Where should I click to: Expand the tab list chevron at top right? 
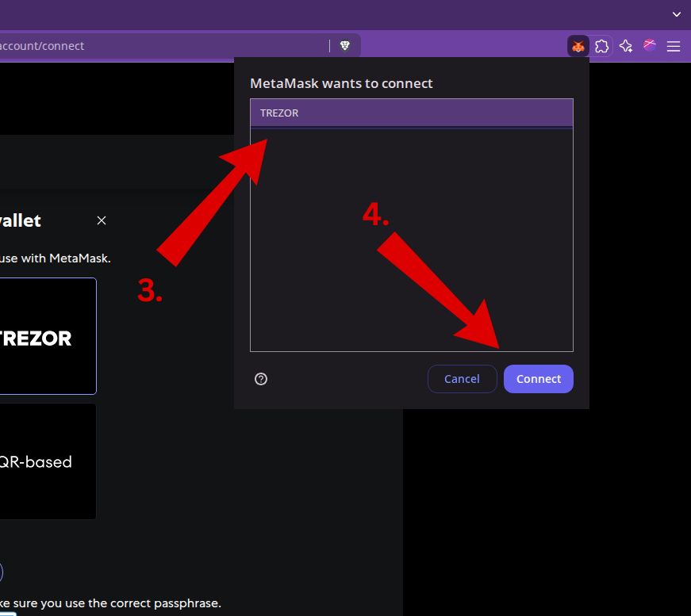pyautogui.click(x=677, y=14)
